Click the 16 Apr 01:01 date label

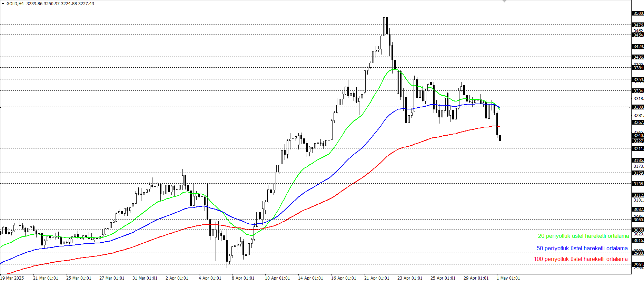pyautogui.click(x=344, y=278)
